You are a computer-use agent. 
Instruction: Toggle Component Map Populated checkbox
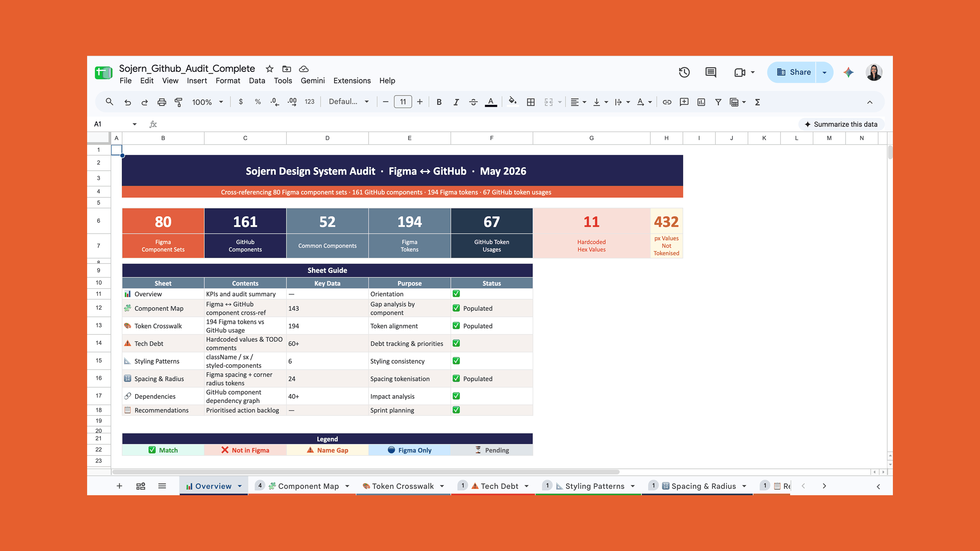point(456,308)
